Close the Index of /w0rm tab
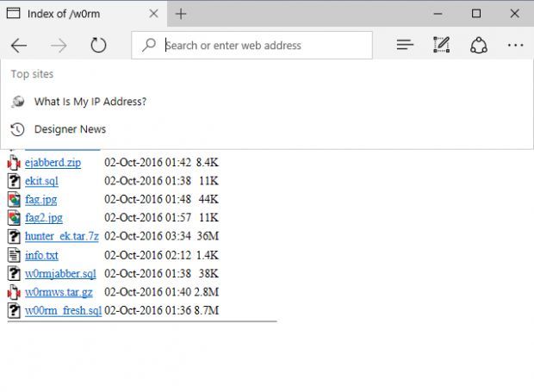Image resolution: width=534 pixels, height=392 pixels. click(153, 14)
